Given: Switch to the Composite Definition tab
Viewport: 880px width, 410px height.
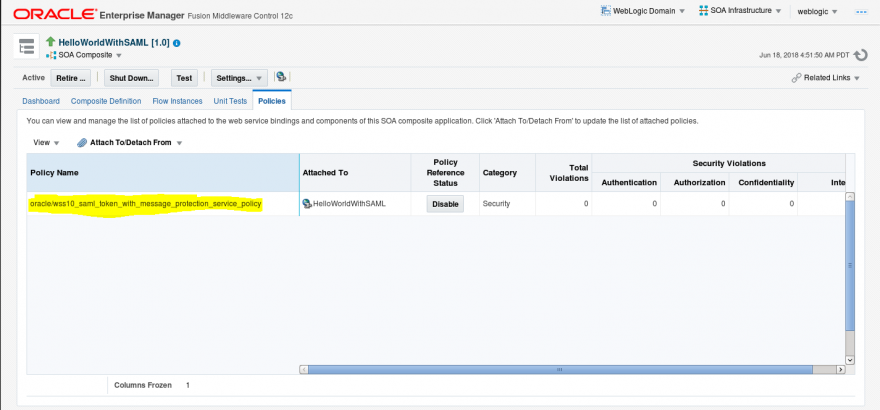Looking at the screenshot, I should (106, 102).
